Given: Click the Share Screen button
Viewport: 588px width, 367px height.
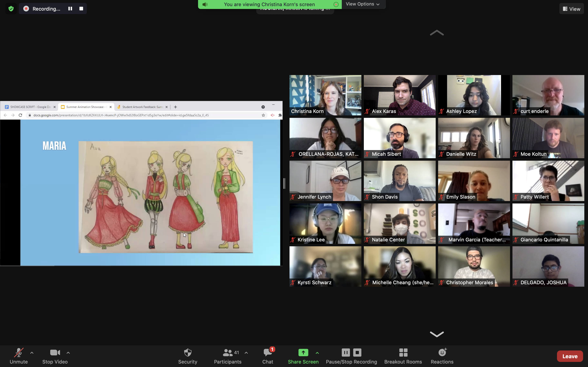Looking at the screenshot, I should point(303,356).
